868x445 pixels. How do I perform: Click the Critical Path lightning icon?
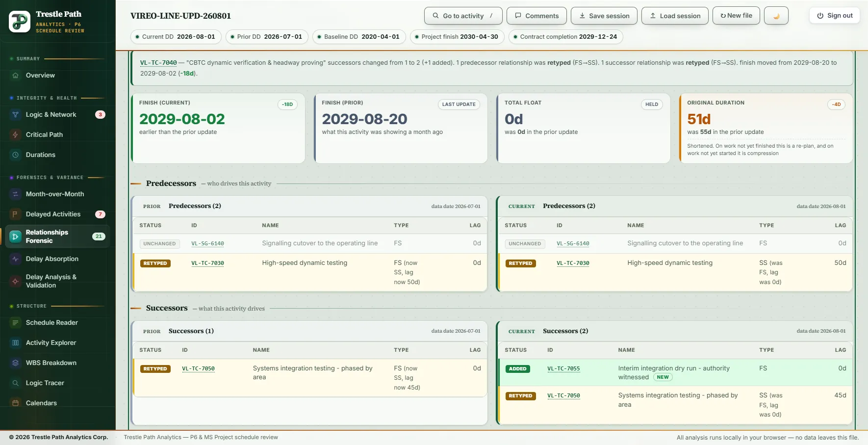[15, 135]
